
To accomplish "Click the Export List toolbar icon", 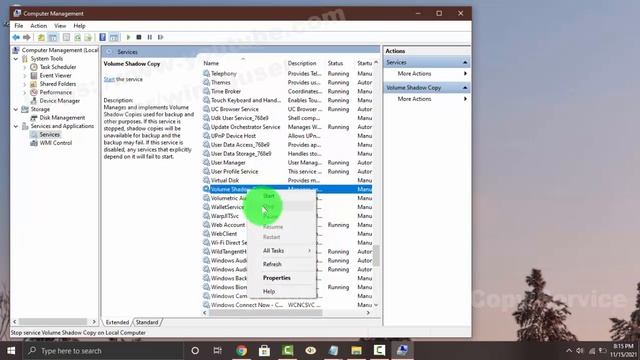I will pos(88,37).
